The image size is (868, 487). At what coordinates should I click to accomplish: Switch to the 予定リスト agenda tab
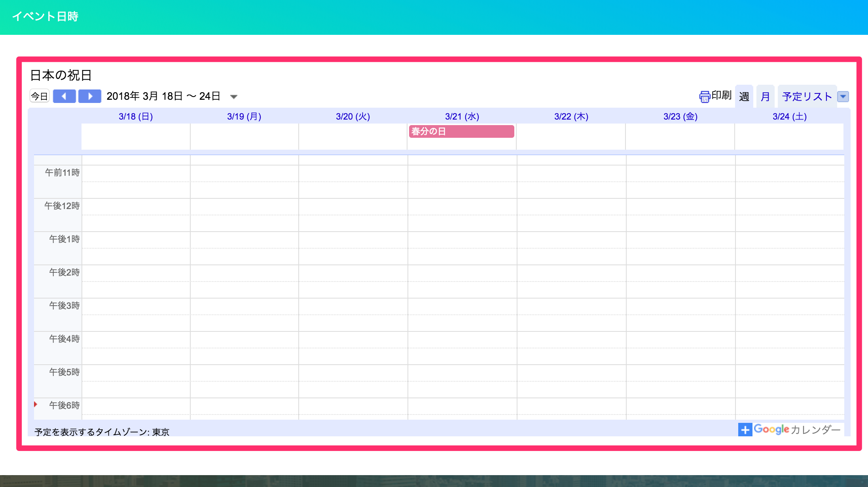click(x=807, y=96)
